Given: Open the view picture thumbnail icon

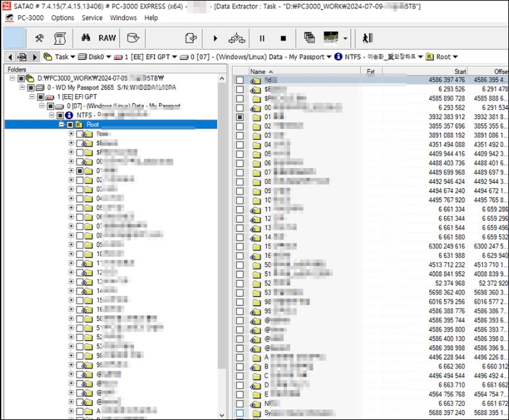Looking at the screenshot, I should [331, 38].
